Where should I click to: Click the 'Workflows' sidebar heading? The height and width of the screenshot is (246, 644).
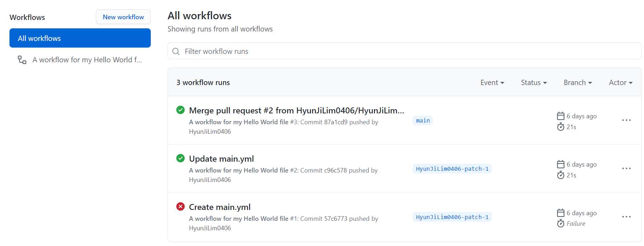tap(27, 17)
